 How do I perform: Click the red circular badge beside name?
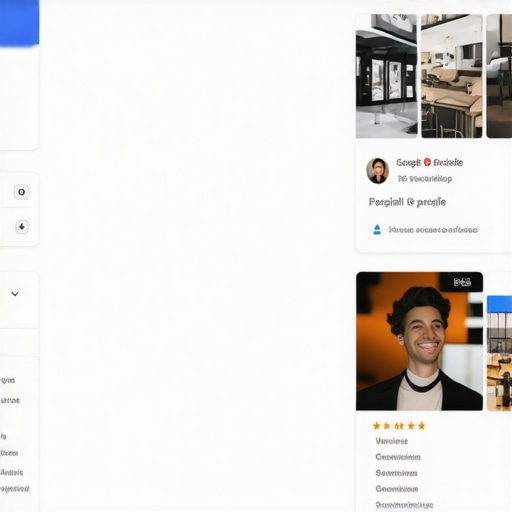tap(427, 162)
